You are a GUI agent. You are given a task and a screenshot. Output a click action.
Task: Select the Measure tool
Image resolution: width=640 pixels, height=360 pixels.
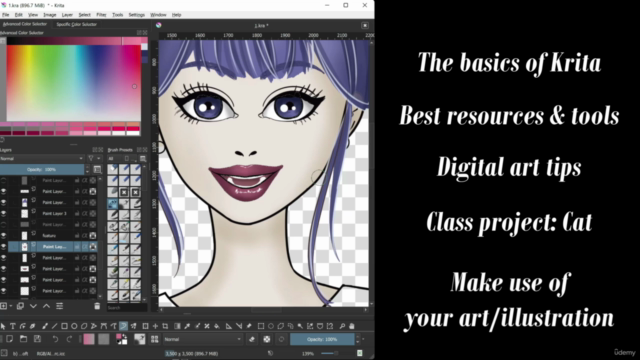click(x=239, y=326)
